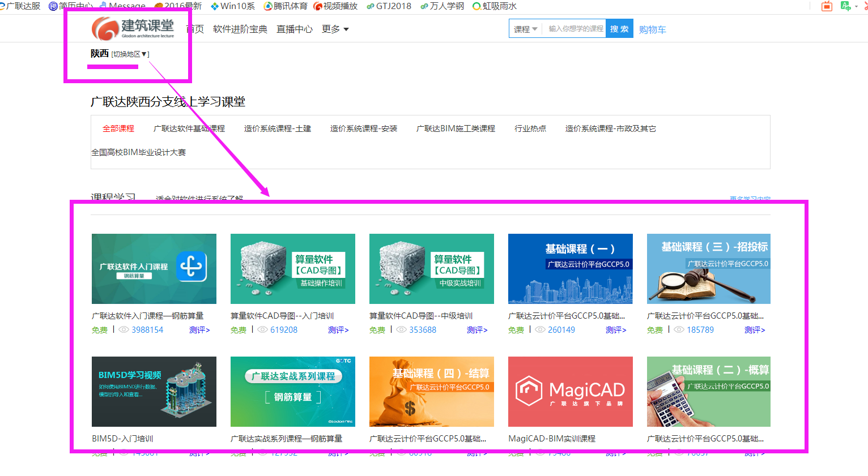Click the course search input field
This screenshot has width=868, height=476.
coord(575,29)
